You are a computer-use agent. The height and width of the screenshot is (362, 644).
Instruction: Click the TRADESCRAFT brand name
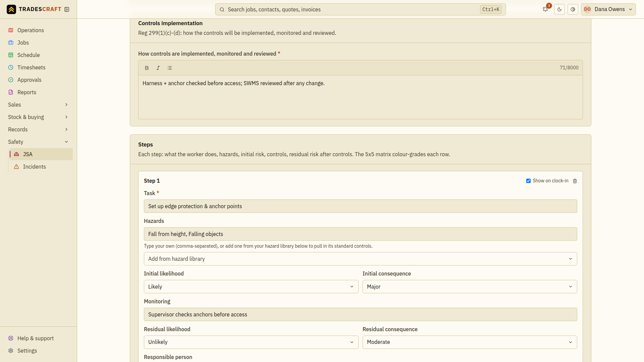(40, 9)
